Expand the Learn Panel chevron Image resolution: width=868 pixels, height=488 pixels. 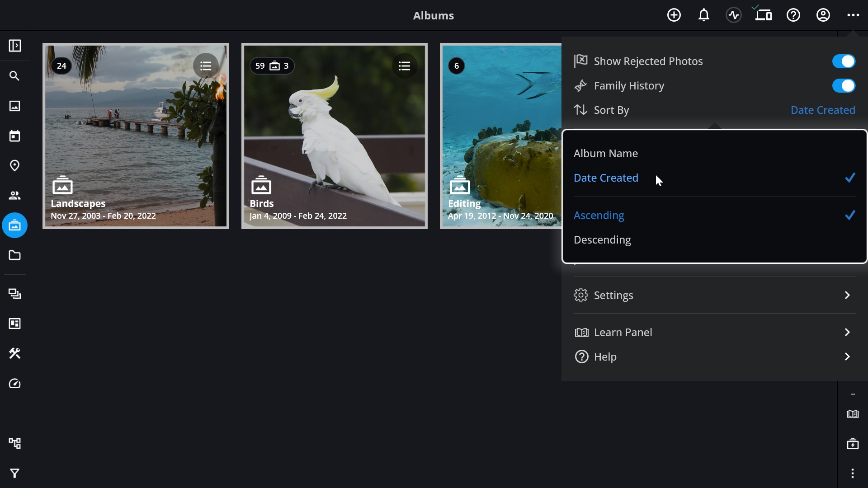[847, 332]
